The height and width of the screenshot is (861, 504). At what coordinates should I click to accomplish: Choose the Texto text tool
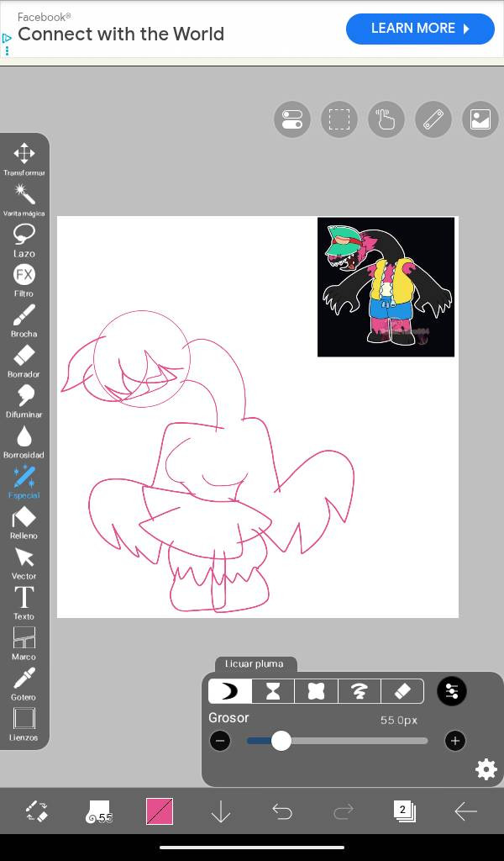[x=24, y=603]
